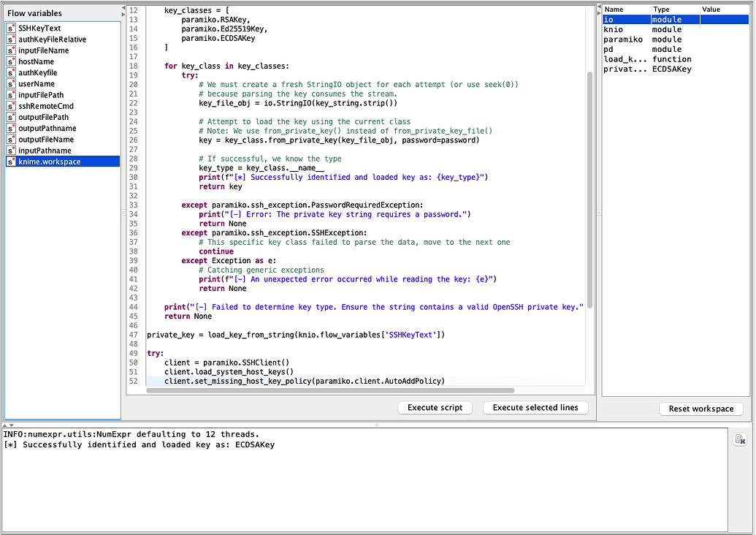Select the knio module row
The image size is (756, 535).
(x=676, y=29)
